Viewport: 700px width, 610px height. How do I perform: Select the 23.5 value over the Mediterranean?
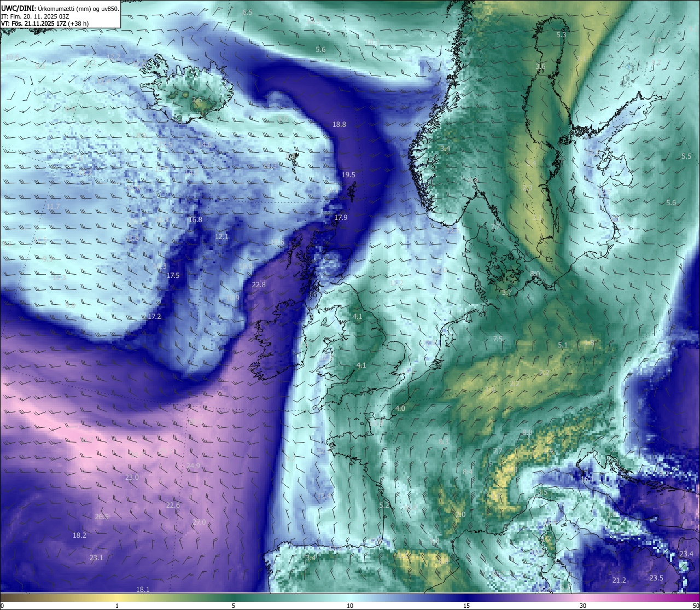656,578
